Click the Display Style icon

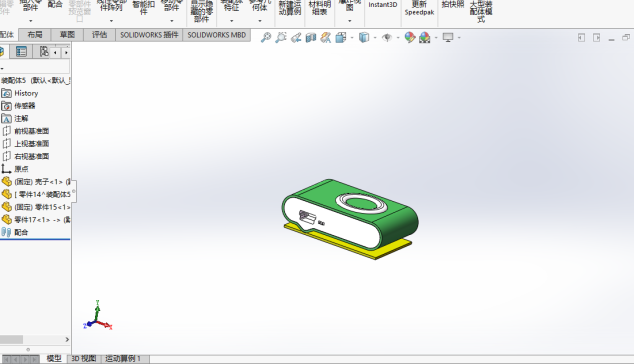[x=364, y=37]
